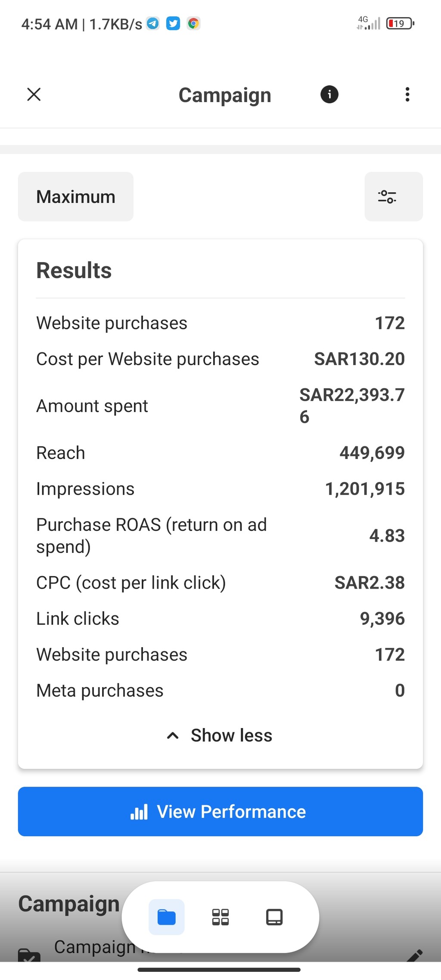
Task: Tap the Telegram notification icon
Action: point(153,23)
